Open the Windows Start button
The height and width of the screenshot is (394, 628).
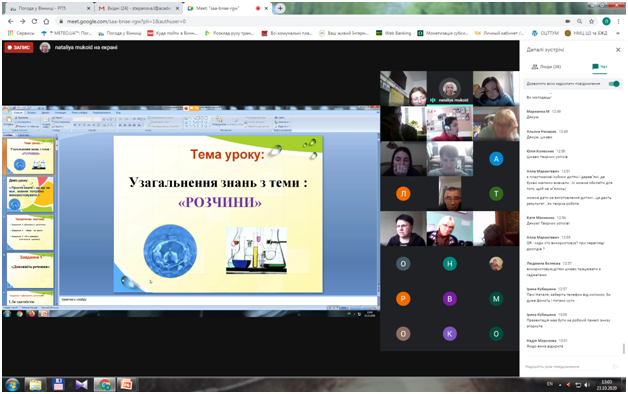click(12, 384)
